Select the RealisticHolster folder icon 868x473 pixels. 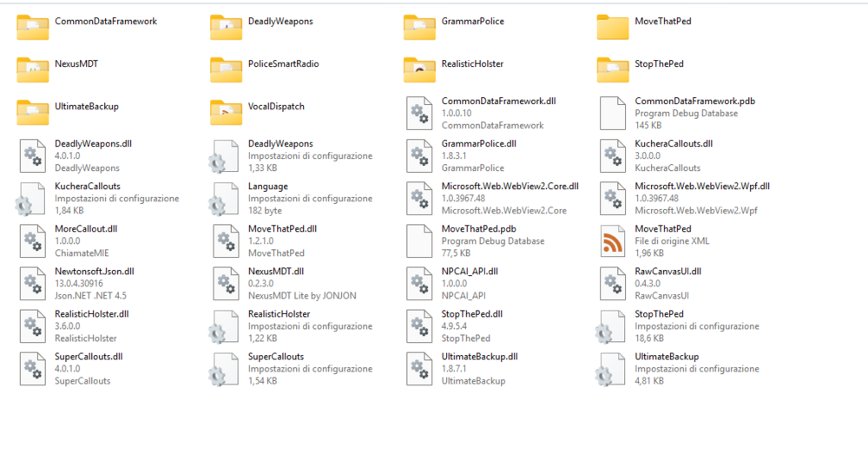pyautogui.click(x=419, y=69)
